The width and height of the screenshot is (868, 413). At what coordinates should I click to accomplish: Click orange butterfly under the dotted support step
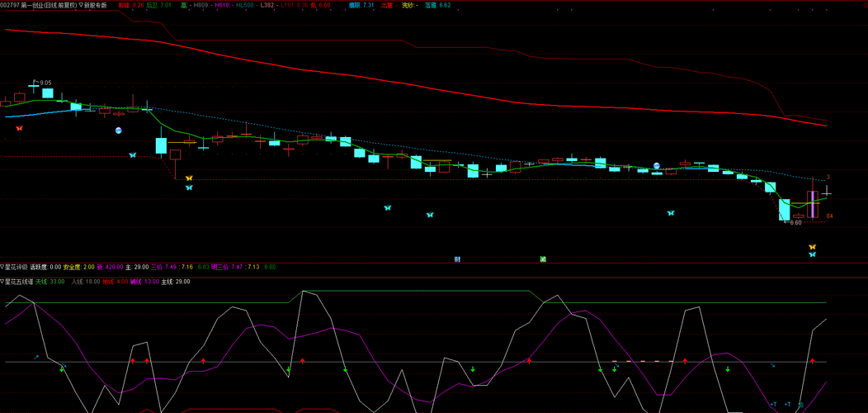[189, 178]
